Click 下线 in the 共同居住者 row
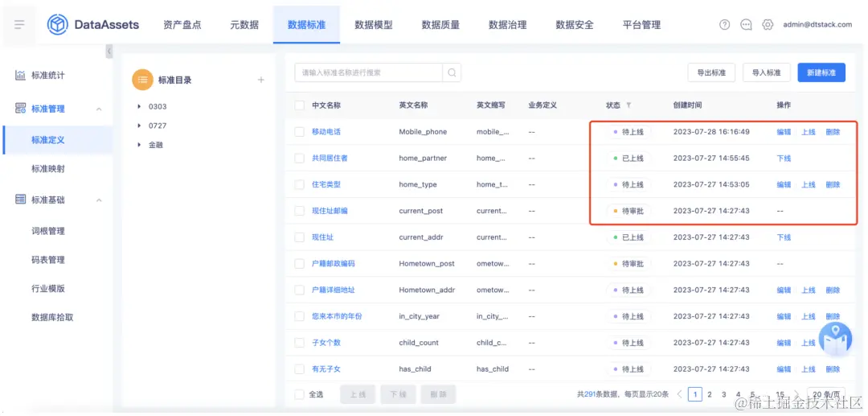Viewport: 868px width, 416px height. tap(784, 159)
